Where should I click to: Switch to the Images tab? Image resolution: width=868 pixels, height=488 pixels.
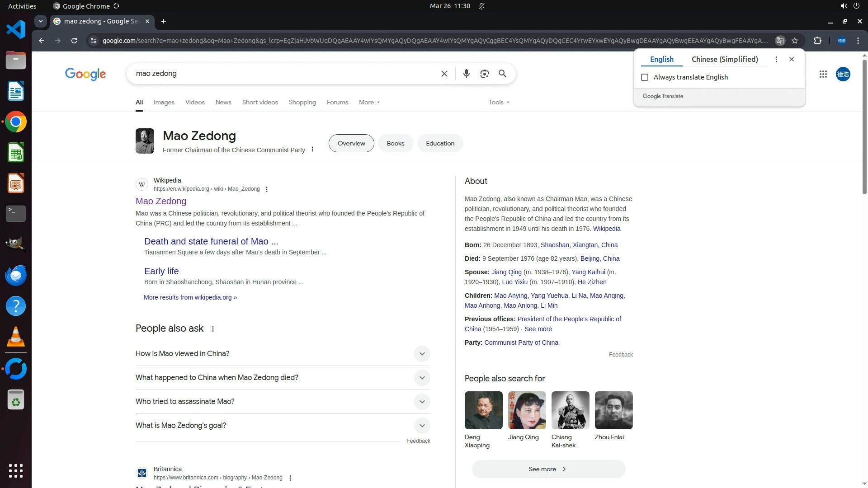click(164, 103)
